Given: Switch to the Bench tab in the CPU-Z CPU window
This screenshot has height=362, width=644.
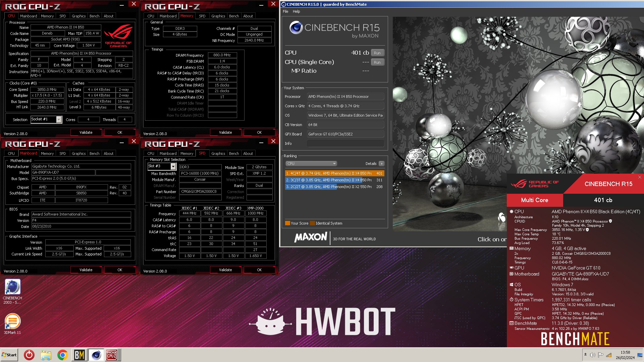Looking at the screenshot, I should pos(94,16).
